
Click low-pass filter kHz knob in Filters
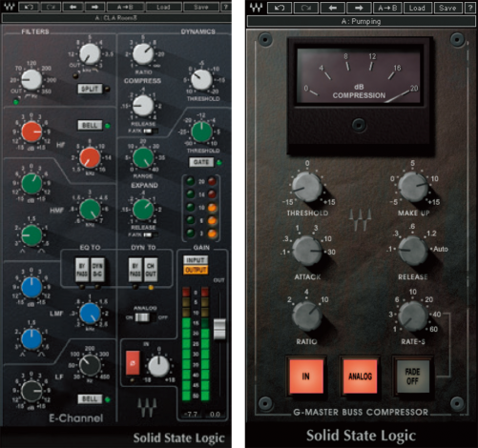90,53
